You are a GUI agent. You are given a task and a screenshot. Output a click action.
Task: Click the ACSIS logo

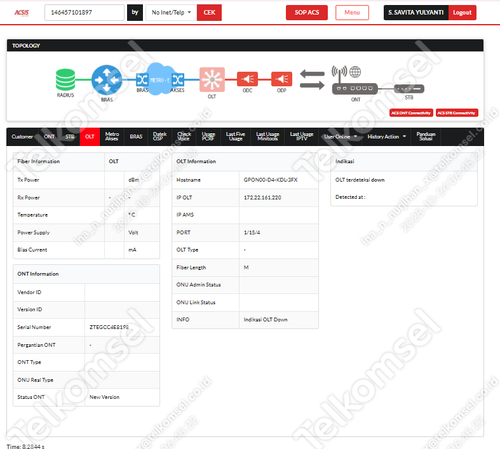22,13
